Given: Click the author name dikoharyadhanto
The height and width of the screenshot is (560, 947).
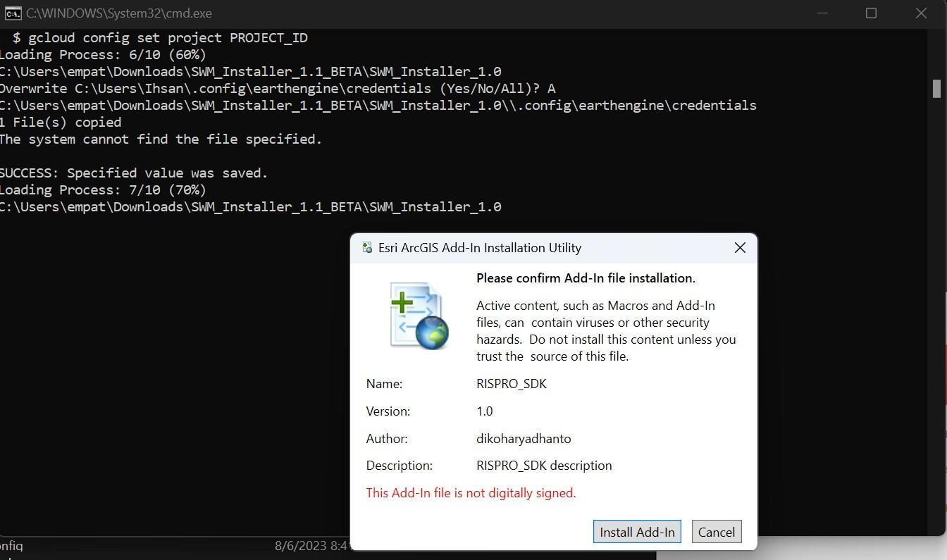Looking at the screenshot, I should pyautogui.click(x=524, y=439).
